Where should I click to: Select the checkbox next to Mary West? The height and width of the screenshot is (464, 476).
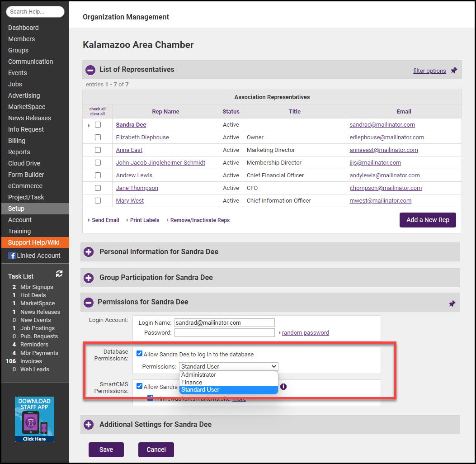pyautogui.click(x=98, y=201)
